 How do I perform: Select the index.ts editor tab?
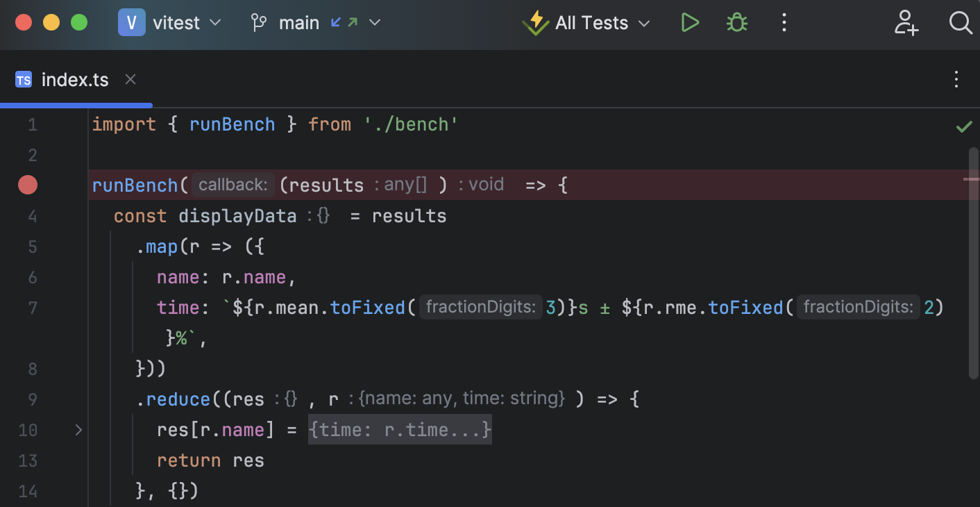tap(74, 79)
